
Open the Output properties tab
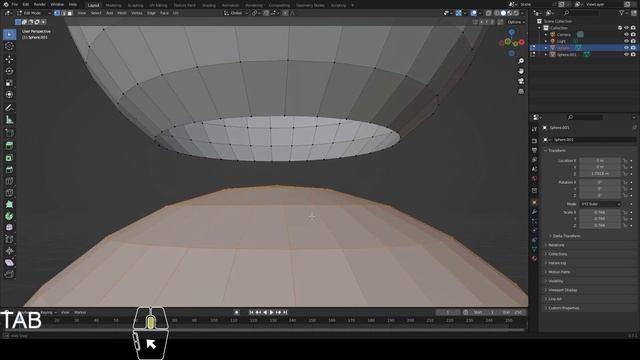coord(534,151)
